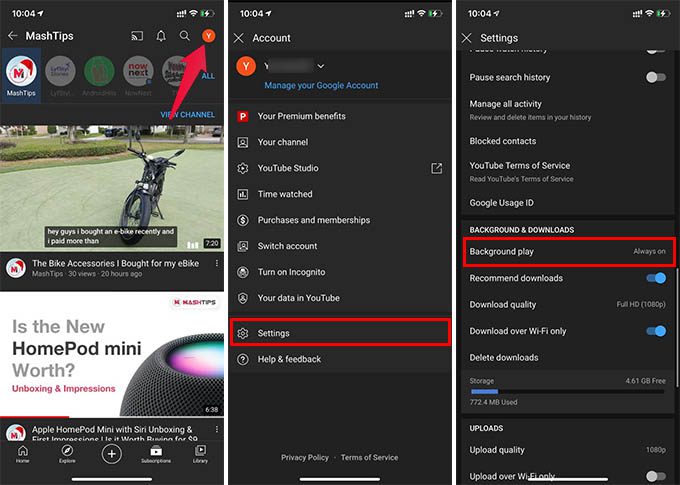Open the Explore tab
Image resolution: width=680 pixels, height=485 pixels.
pyautogui.click(x=67, y=454)
